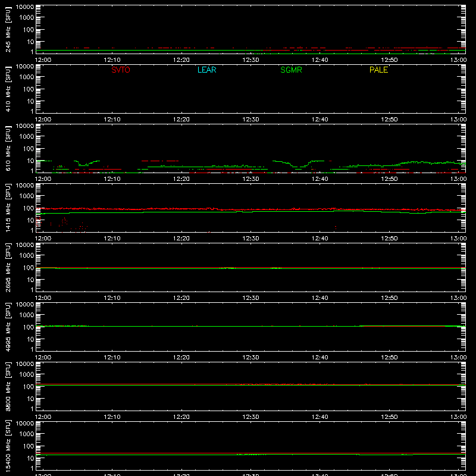This screenshot has width=476, height=476.
Task: Click the 1000 tick of the 410 MHz plot
Action: [x=27, y=77]
